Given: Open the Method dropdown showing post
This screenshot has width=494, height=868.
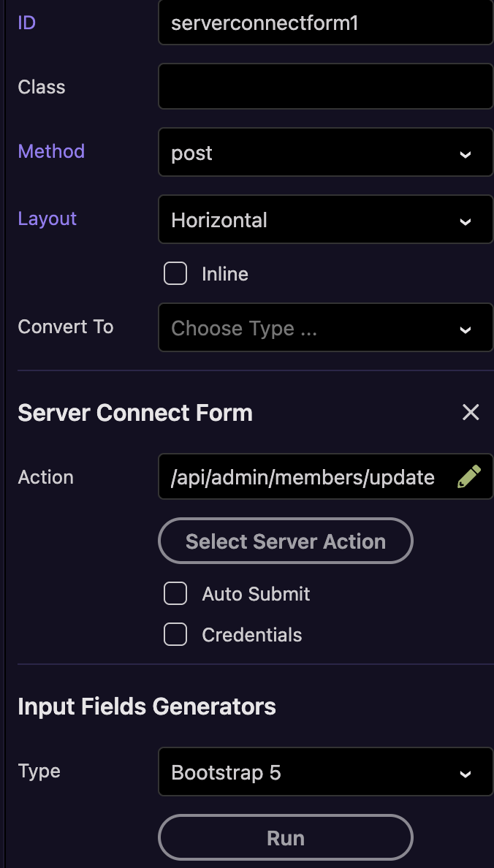Looking at the screenshot, I should [325, 153].
